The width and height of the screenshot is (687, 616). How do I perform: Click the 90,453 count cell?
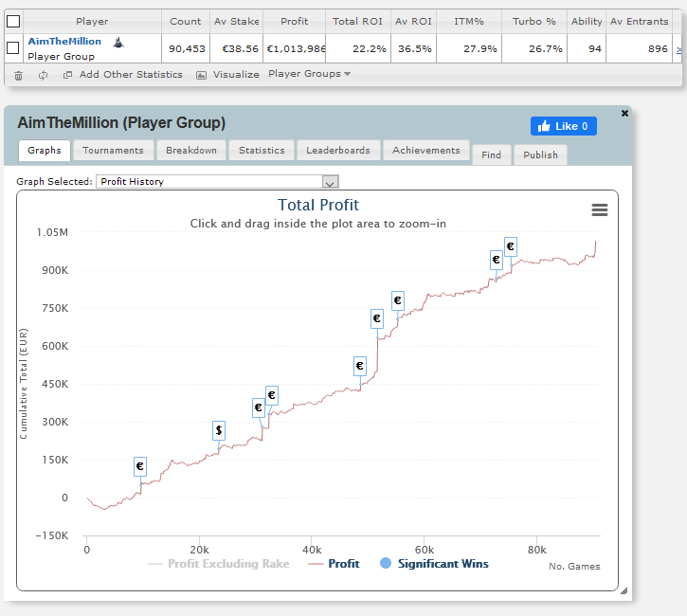click(x=187, y=48)
